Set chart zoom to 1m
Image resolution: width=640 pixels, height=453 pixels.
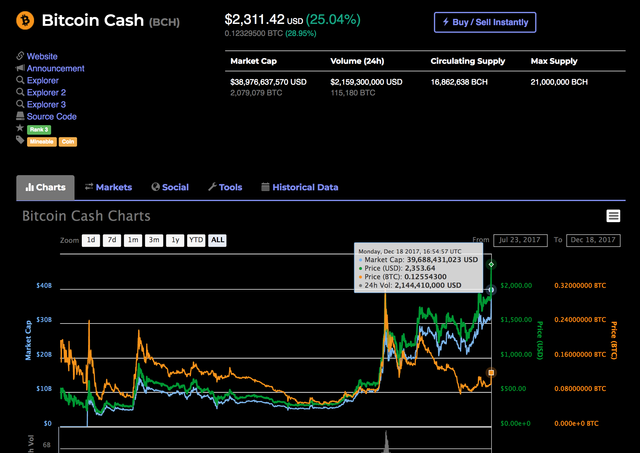point(133,240)
